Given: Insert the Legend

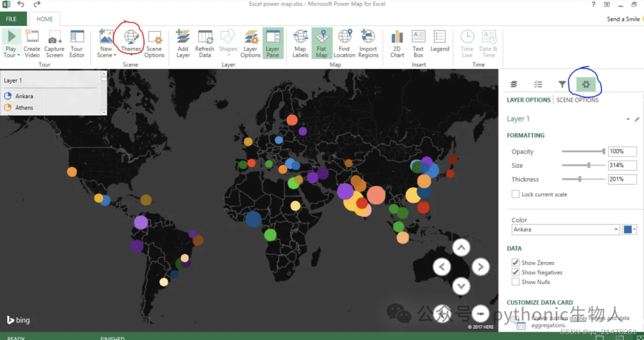Looking at the screenshot, I should (440, 41).
